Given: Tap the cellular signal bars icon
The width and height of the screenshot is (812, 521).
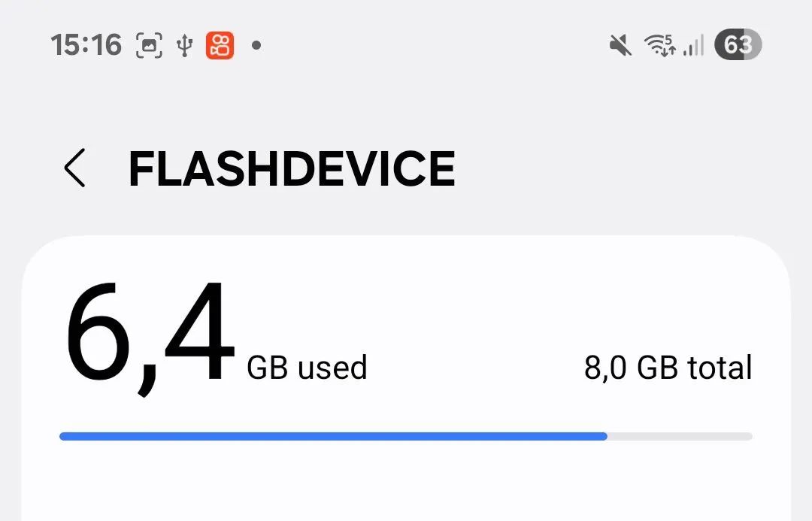Looking at the screenshot, I should coord(693,47).
